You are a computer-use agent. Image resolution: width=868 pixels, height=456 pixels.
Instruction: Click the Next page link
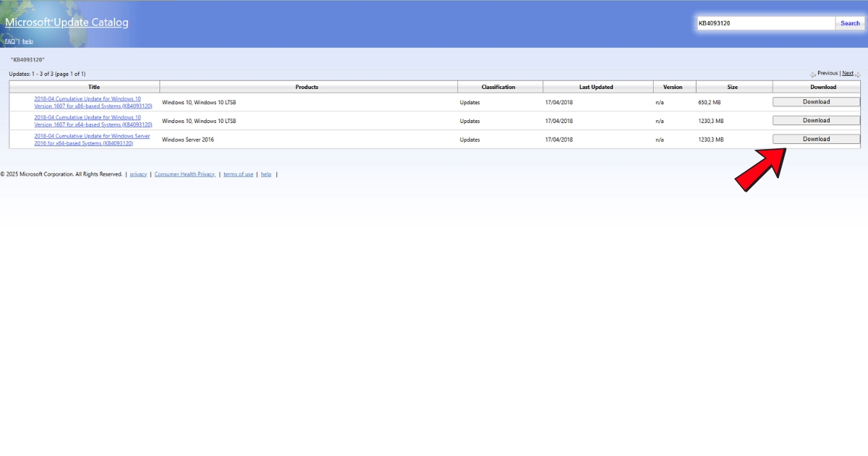click(x=847, y=73)
